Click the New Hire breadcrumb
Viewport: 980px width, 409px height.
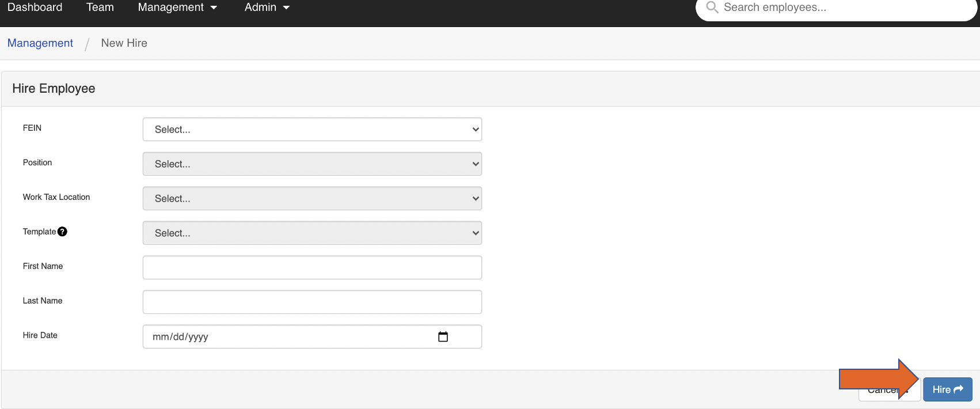click(x=124, y=43)
